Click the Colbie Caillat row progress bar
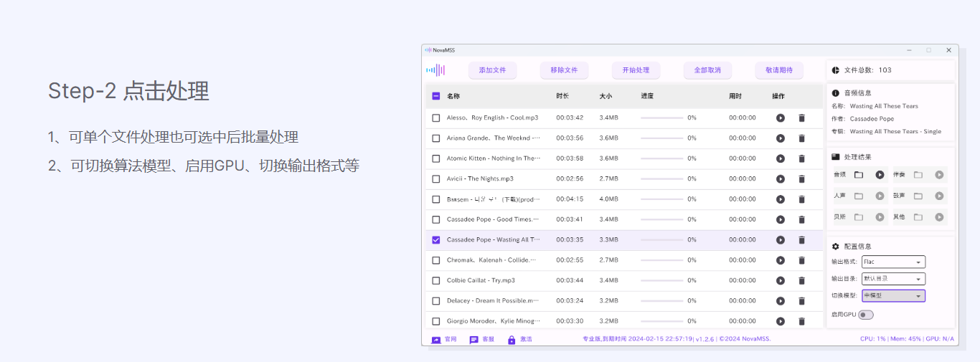This screenshot has width=980, height=362. (661, 280)
